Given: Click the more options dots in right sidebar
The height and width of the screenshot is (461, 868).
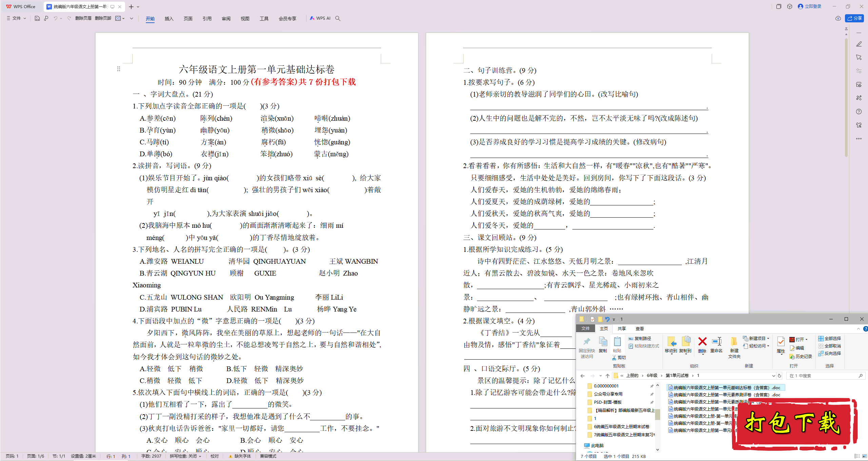Looking at the screenshot, I should coord(859,139).
